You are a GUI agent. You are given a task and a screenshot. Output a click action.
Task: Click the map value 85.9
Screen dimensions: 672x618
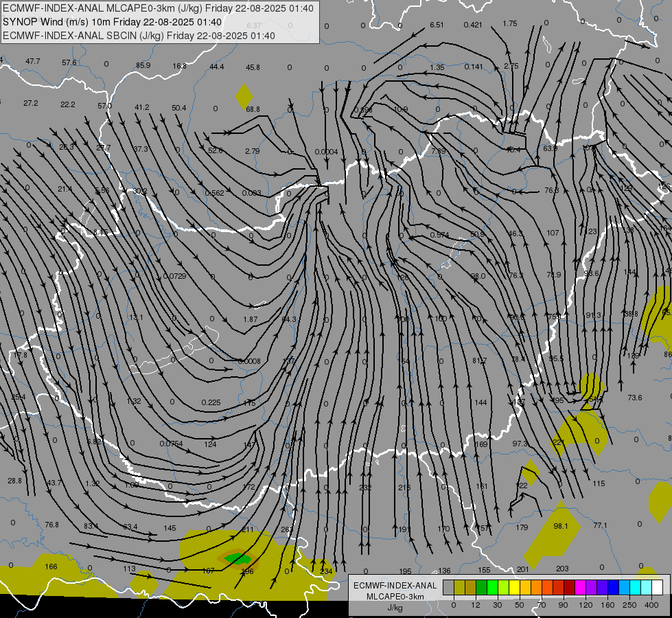tap(143, 66)
